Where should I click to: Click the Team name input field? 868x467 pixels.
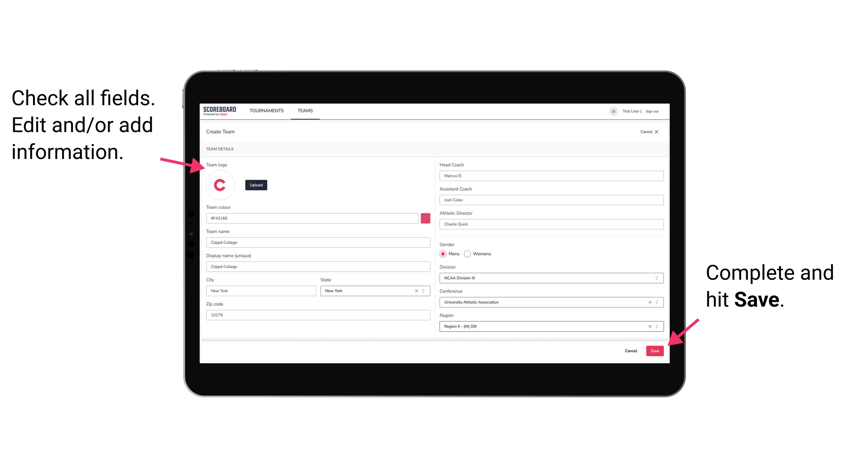pyautogui.click(x=319, y=242)
